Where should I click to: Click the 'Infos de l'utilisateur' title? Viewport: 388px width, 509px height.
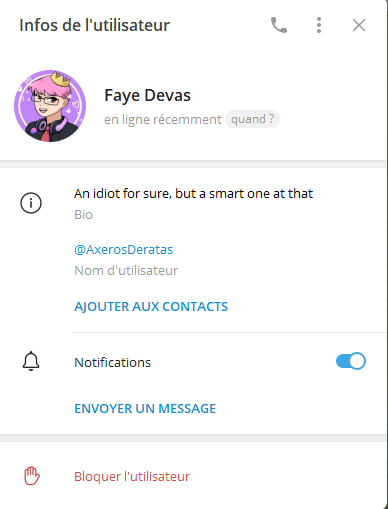pyautogui.click(x=95, y=25)
